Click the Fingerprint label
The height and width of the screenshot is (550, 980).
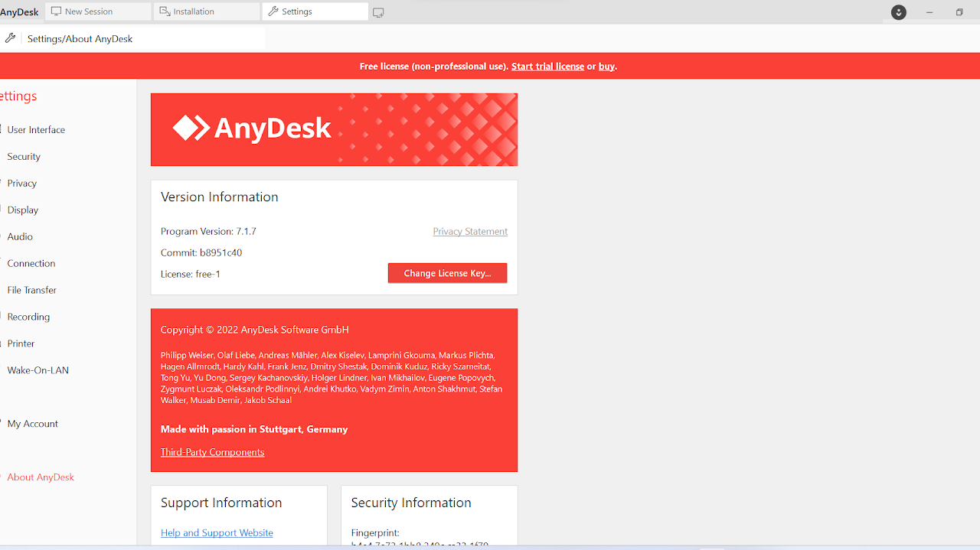tap(375, 533)
